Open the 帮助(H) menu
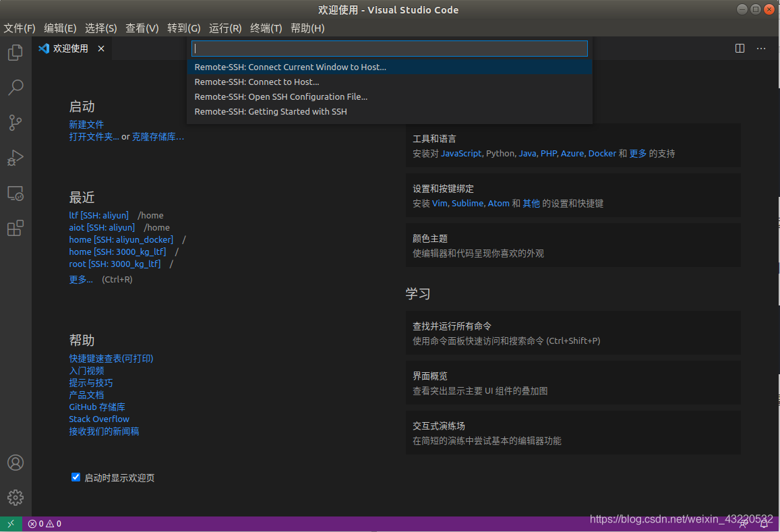This screenshot has height=532, width=780. (307, 28)
